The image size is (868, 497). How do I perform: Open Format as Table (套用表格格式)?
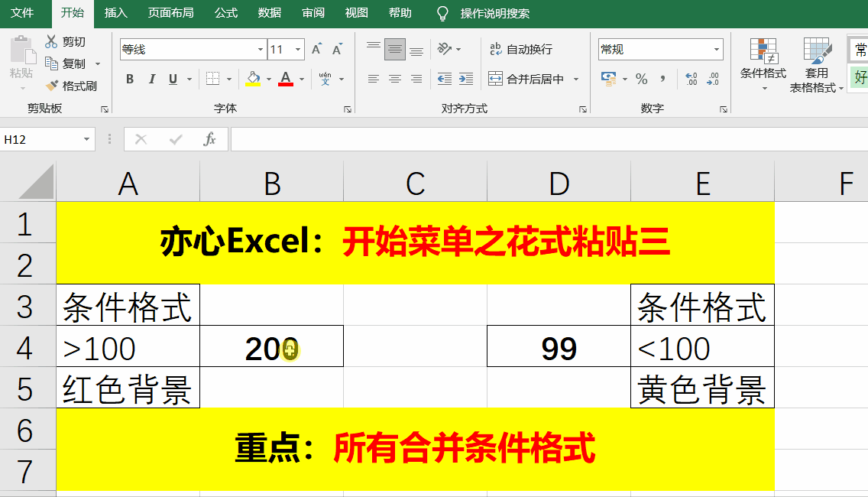817,65
